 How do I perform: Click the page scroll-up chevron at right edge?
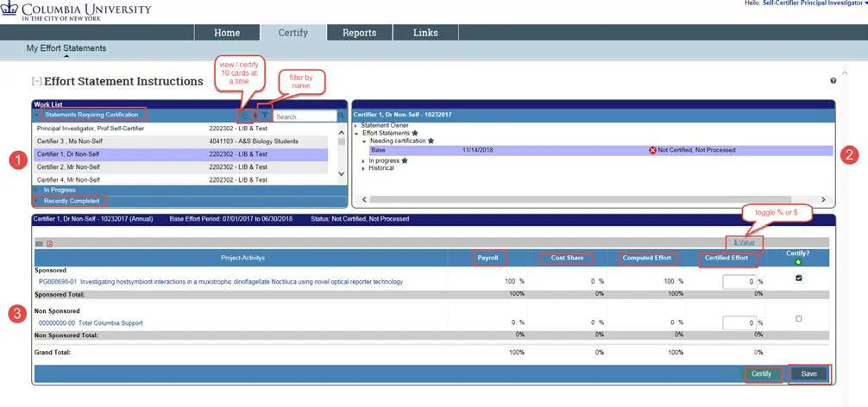[x=844, y=73]
